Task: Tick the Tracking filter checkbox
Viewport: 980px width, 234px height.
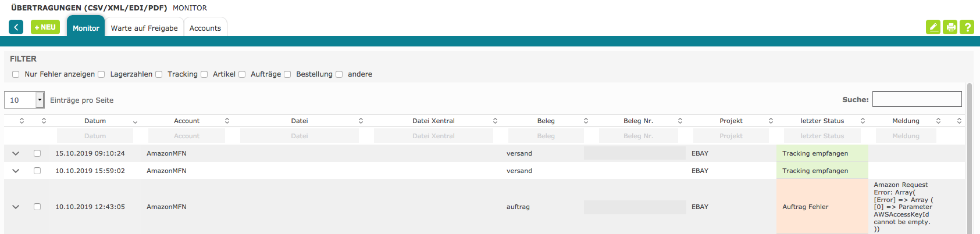Action: click(x=159, y=74)
